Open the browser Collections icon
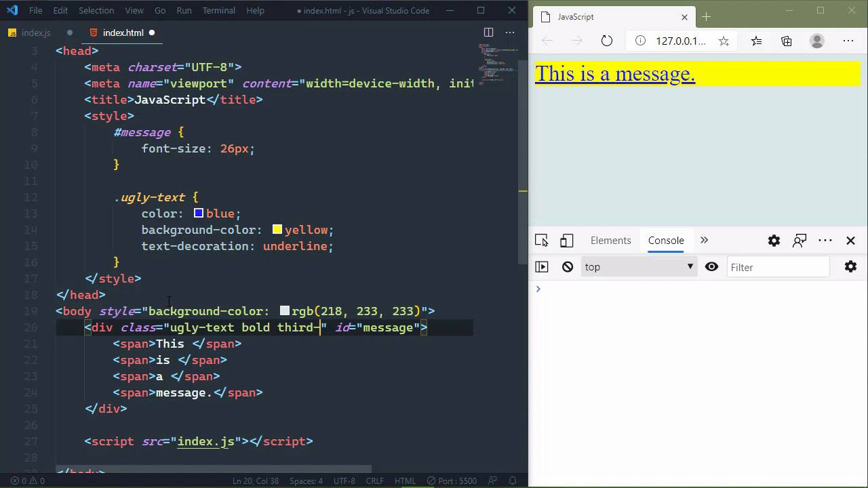Image resolution: width=868 pixels, height=488 pixels. point(787,41)
